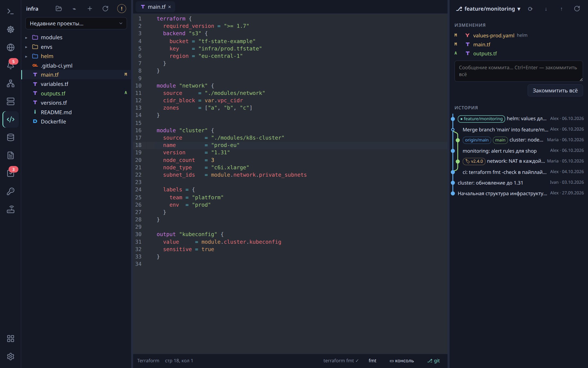Open .gitlab-ci.yml in the tree
588x368 pixels.
(76, 66)
